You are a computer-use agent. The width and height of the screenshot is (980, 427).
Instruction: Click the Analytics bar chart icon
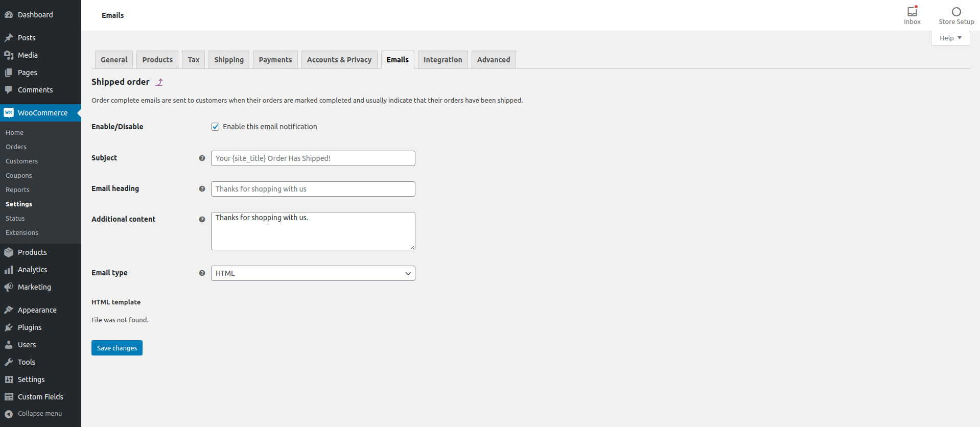(9, 270)
